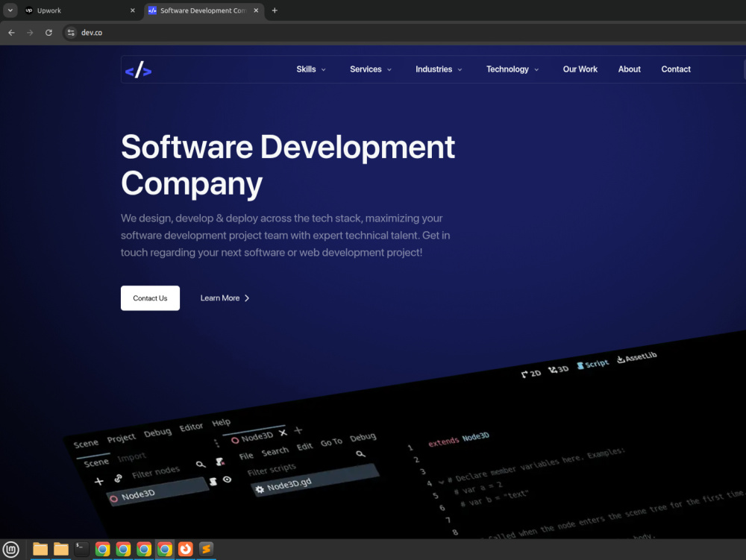Close the Software Development Company tab
The image size is (746, 560).
coord(256,10)
